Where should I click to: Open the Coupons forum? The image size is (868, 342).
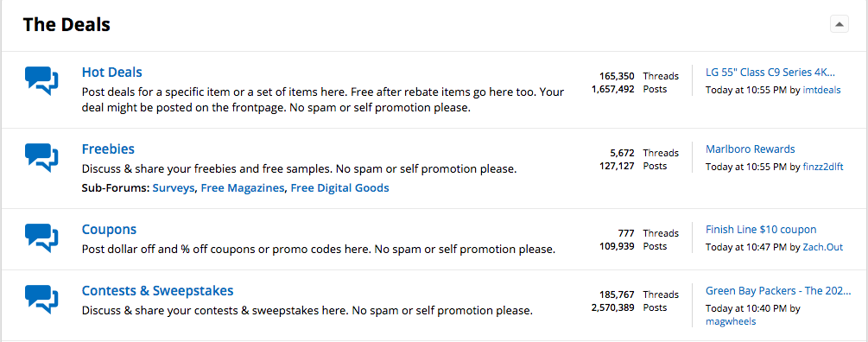[x=109, y=230]
